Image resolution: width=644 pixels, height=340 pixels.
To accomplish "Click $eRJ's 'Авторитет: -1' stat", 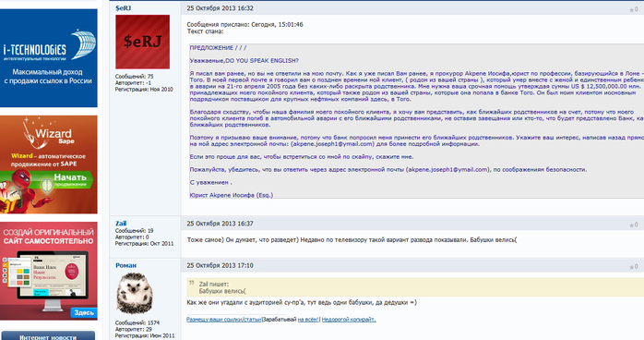I will pos(133,83).
